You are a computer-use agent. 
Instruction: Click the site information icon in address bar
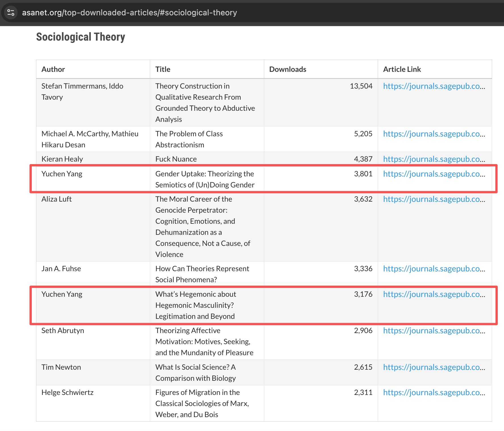click(x=11, y=12)
